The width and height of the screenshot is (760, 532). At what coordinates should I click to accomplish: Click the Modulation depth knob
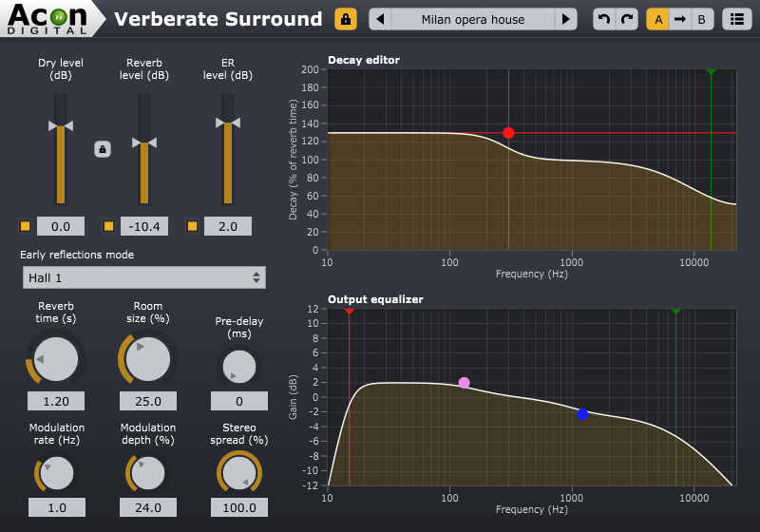148,473
